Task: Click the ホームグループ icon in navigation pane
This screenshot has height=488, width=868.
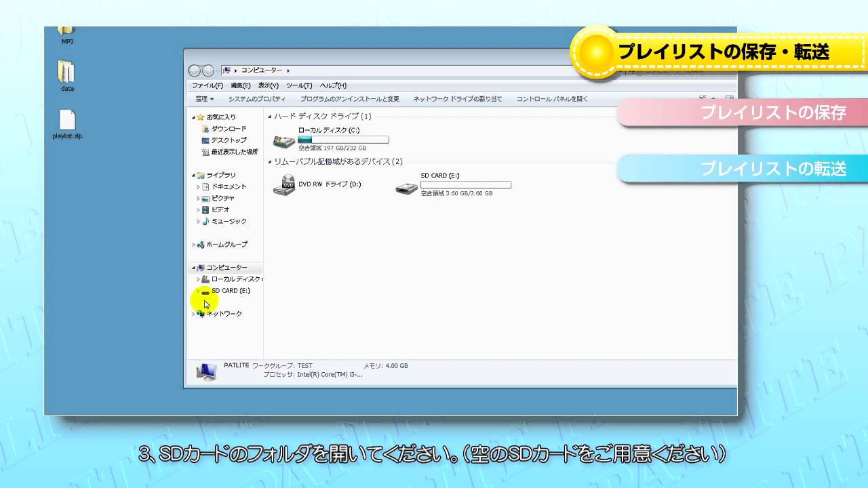Action: pyautogui.click(x=201, y=245)
